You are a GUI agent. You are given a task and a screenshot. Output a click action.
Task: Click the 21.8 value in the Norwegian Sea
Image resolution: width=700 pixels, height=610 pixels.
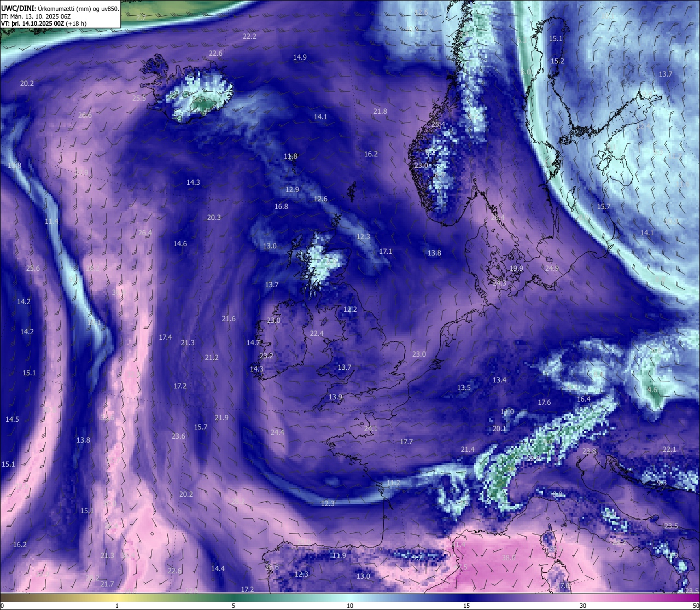point(380,112)
